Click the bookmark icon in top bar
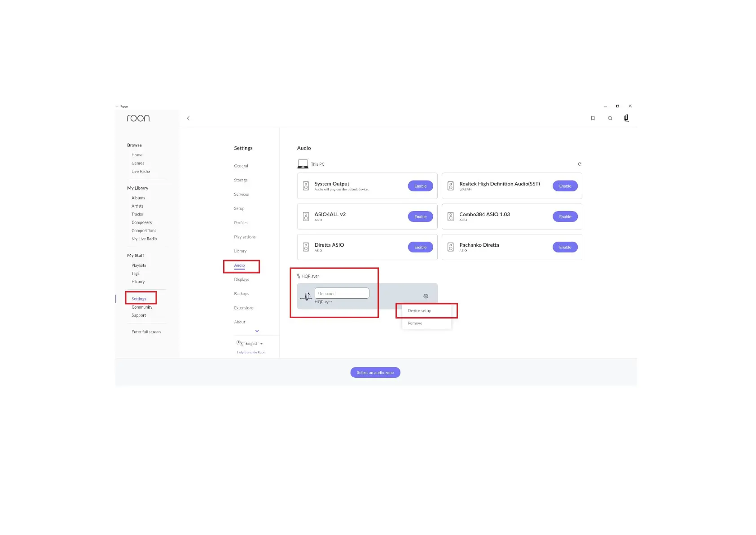756x535 pixels. coord(593,118)
